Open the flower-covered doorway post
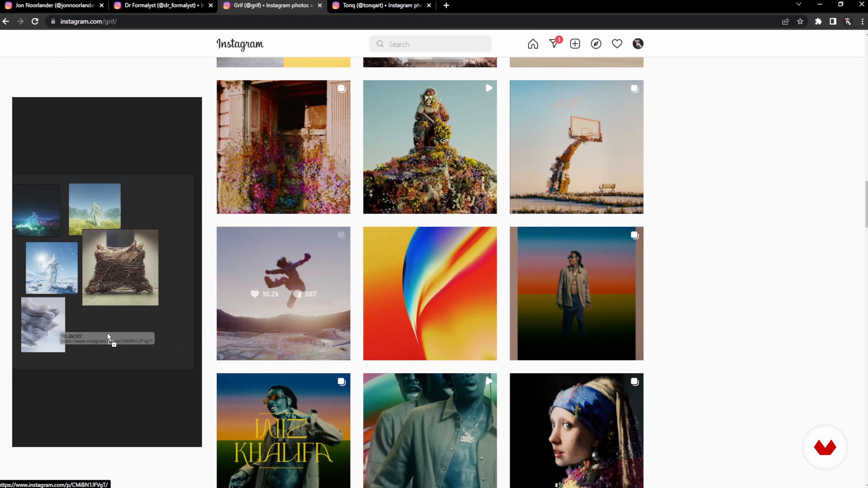This screenshot has width=868, height=488. [283, 147]
